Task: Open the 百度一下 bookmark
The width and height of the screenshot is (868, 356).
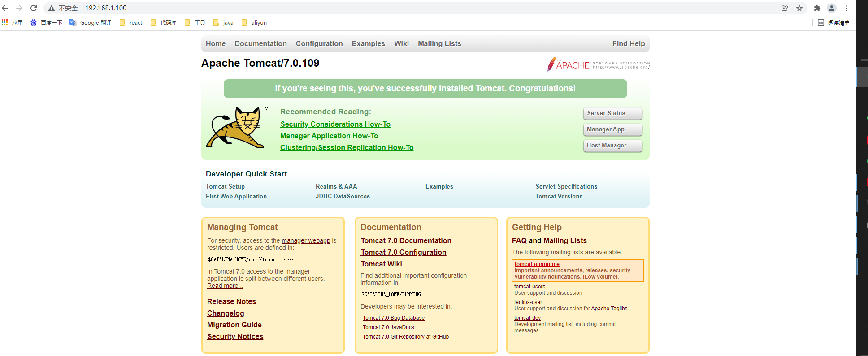Action: point(46,22)
